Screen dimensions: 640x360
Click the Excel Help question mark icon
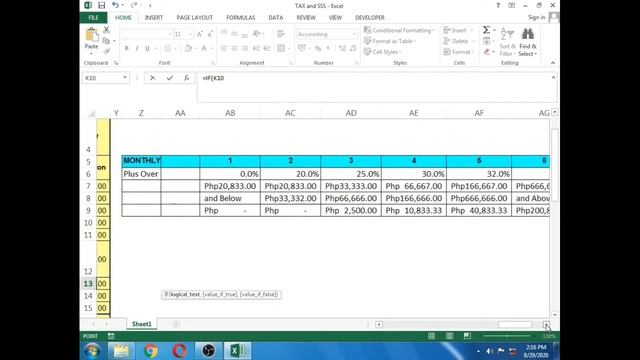tap(498, 6)
